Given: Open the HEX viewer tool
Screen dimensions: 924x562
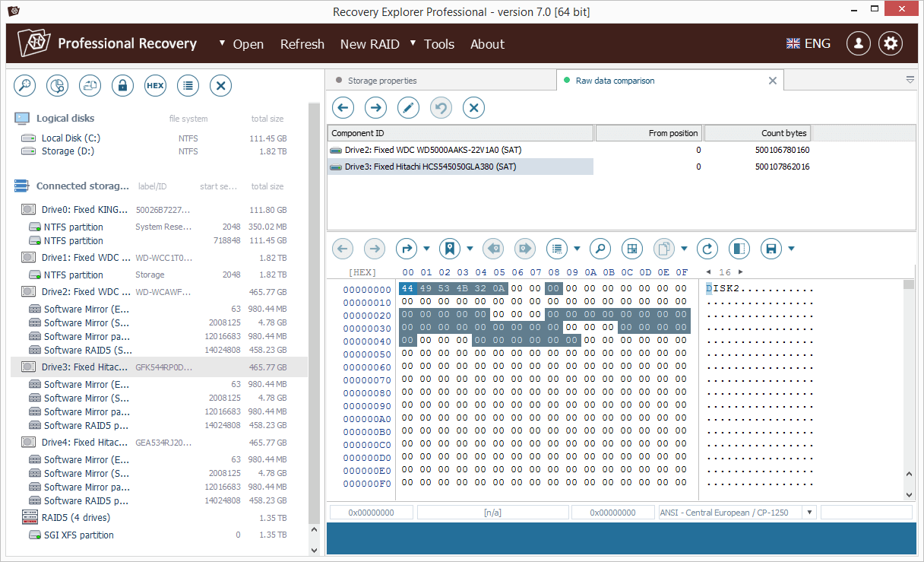Looking at the screenshot, I should click(x=155, y=85).
